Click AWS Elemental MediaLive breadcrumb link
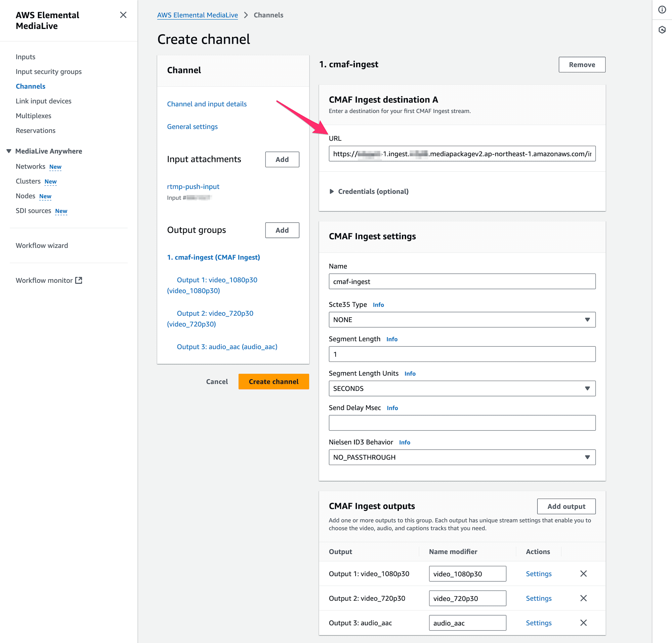672x643 pixels. click(x=197, y=15)
